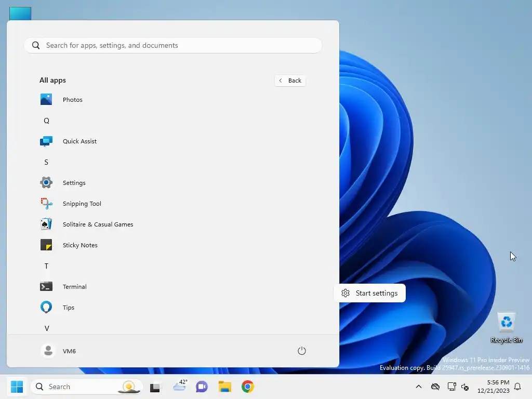Open the Sticky Notes icon
Image resolution: width=532 pixels, height=399 pixels.
[46, 245]
